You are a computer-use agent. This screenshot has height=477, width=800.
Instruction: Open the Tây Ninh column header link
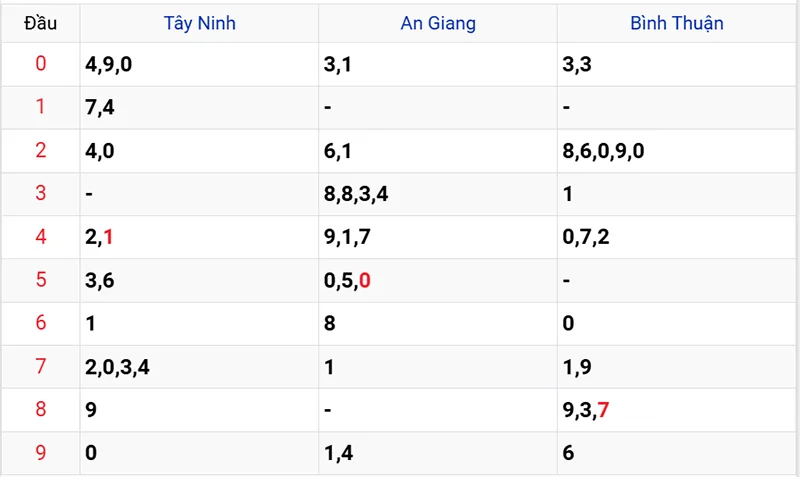pos(199,23)
